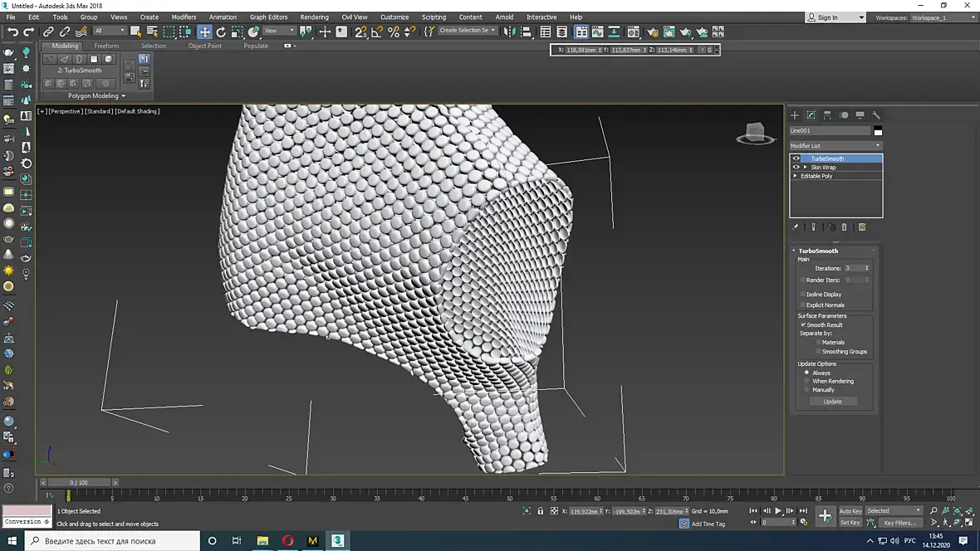This screenshot has width=980, height=551.
Task: Click the object color swatch beside Line001
Action: [878, 131]
